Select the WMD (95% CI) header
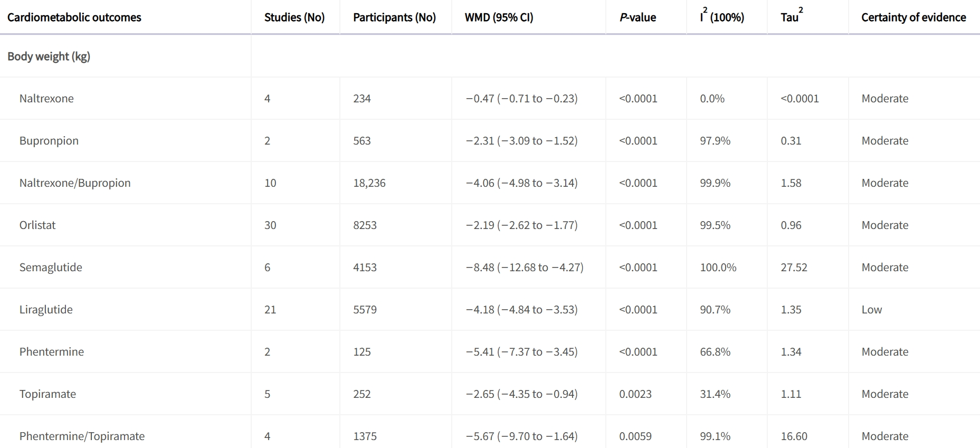Image resolution: width=980 pixels, height=448 pixels. pos(499,17)
